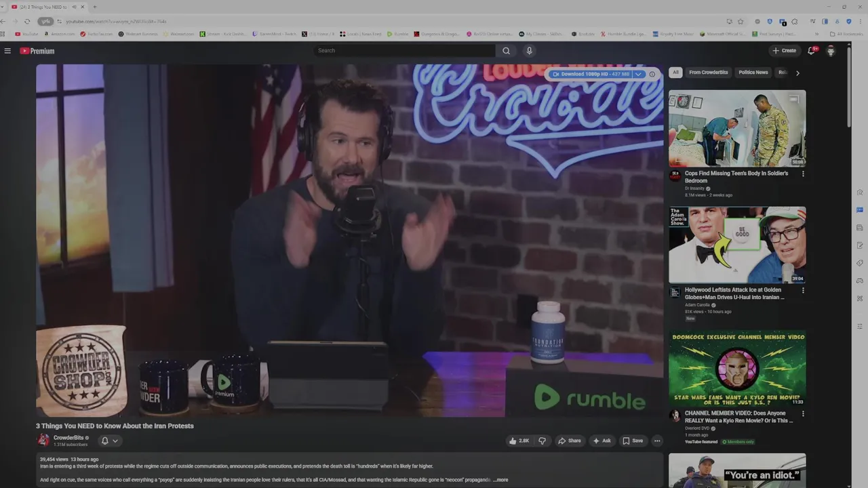Viewport: 868px width, 488px height.
Task: Open the apps grid in bookmarks bar
Action: click(3, 34)
